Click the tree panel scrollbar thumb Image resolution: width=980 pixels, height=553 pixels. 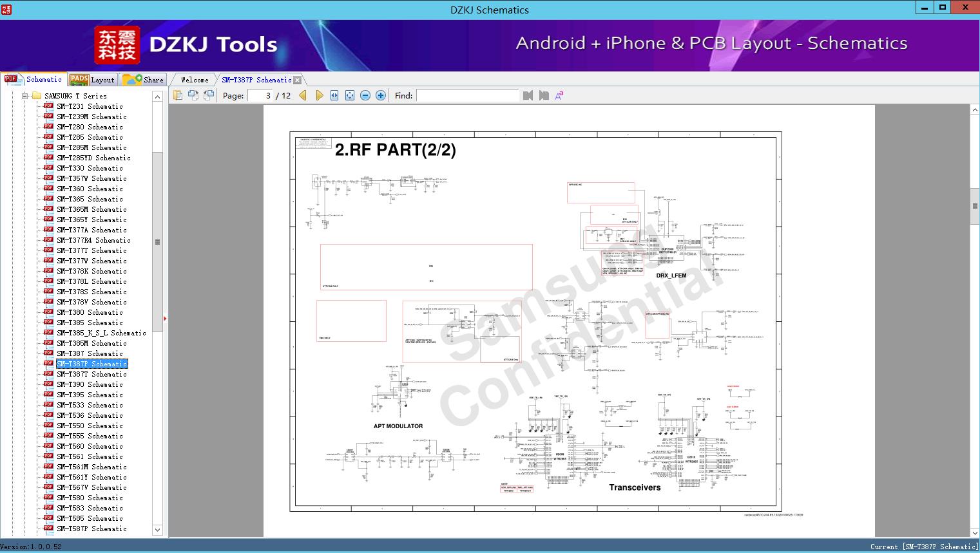(157, 242)
